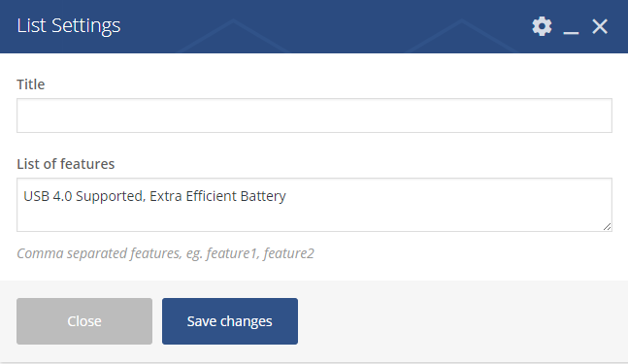Click the "List Settings" header title

coord(69,25)
